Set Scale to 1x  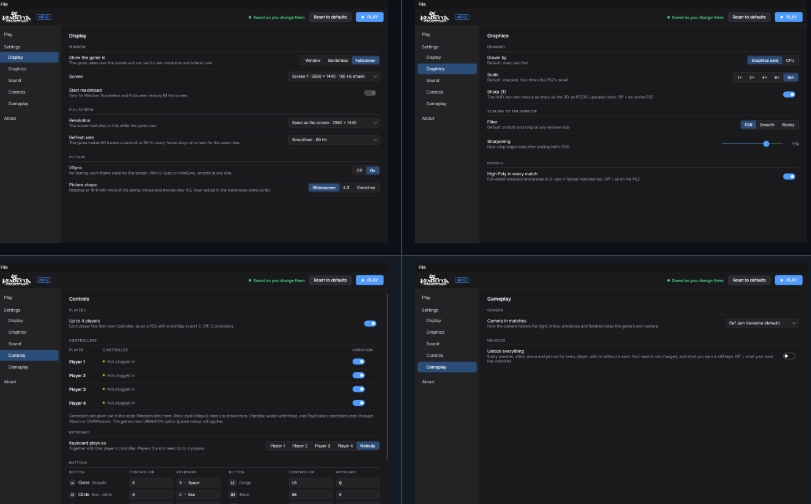pos(739,77)
